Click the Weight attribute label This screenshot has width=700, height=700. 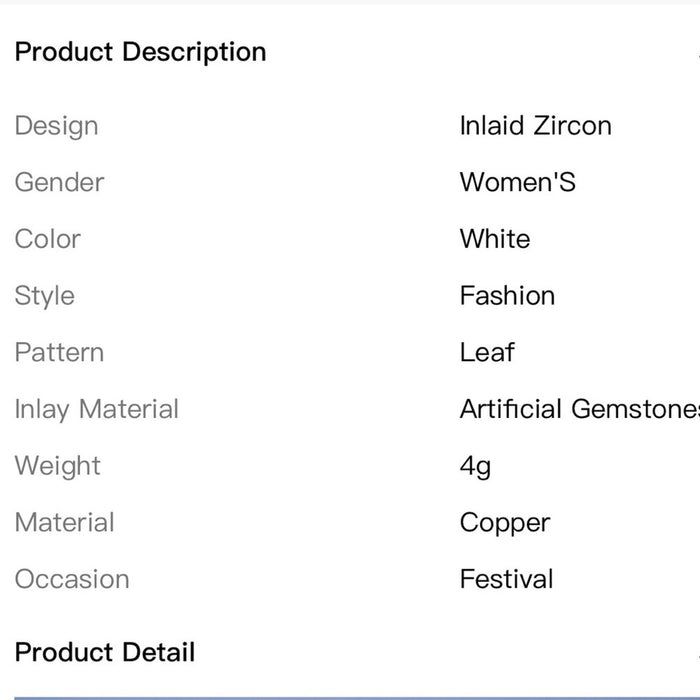click(x=57, y=466)
